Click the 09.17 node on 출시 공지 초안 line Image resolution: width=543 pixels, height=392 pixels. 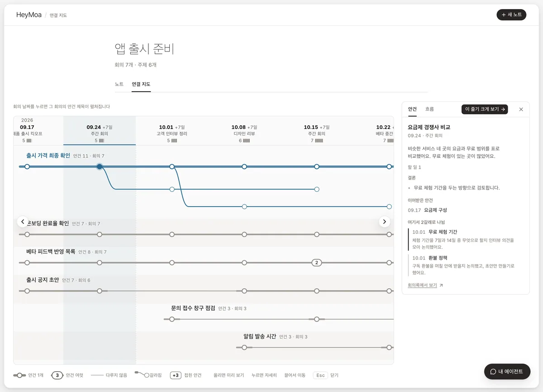tap(27, 291)
